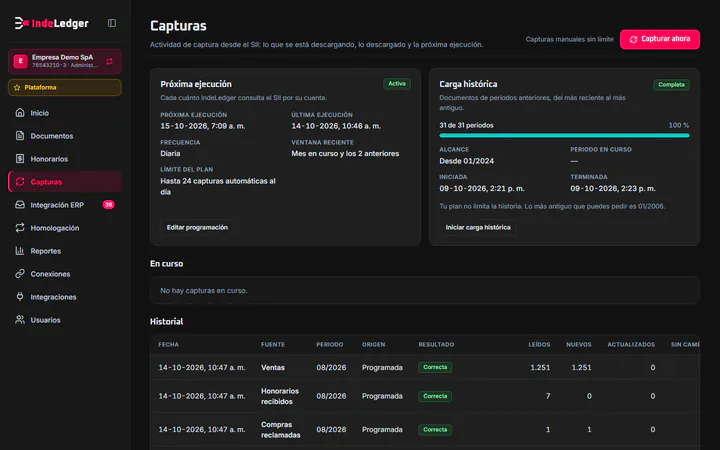Click the refresh icon inside Capturar ahora

point(633,39)
